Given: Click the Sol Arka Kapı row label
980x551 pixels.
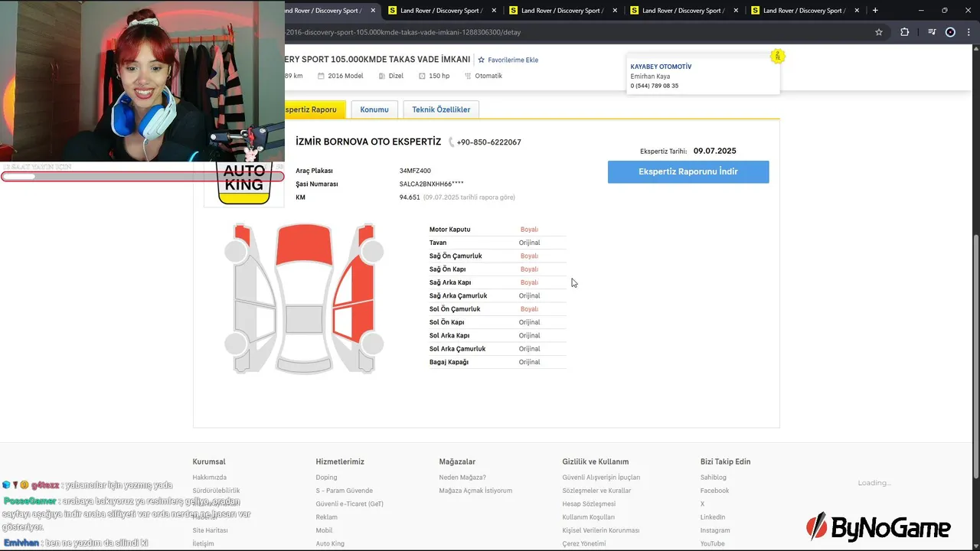Looking at the screenshot, I should 449,335.
